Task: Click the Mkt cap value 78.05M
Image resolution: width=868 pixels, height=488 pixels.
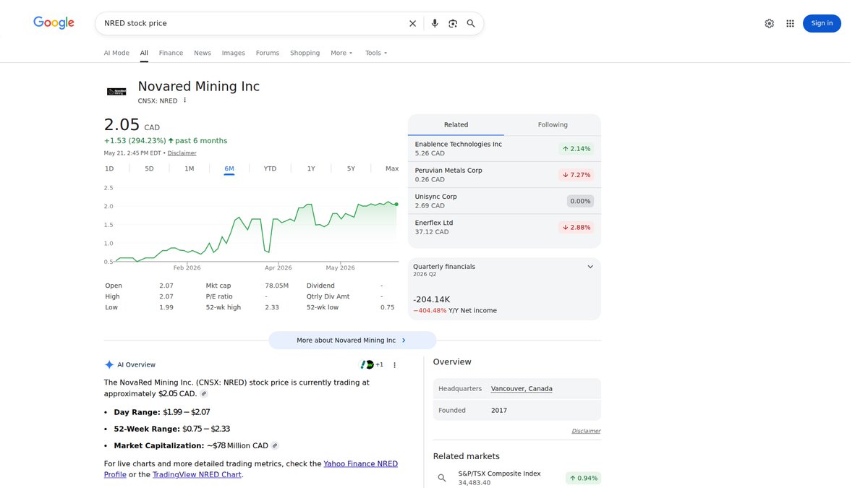Action: pos(277,286)
